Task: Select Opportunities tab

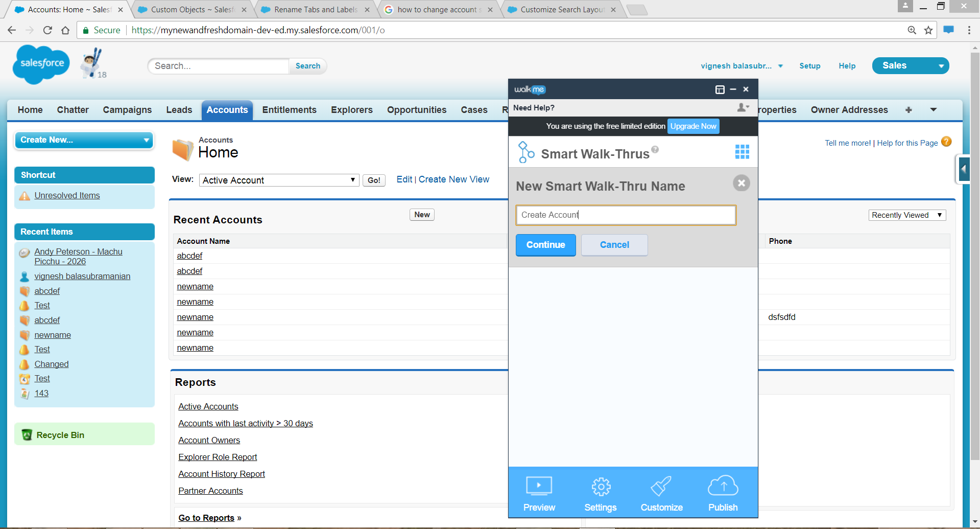Action: pyautogui.click(x=417, y=110)
